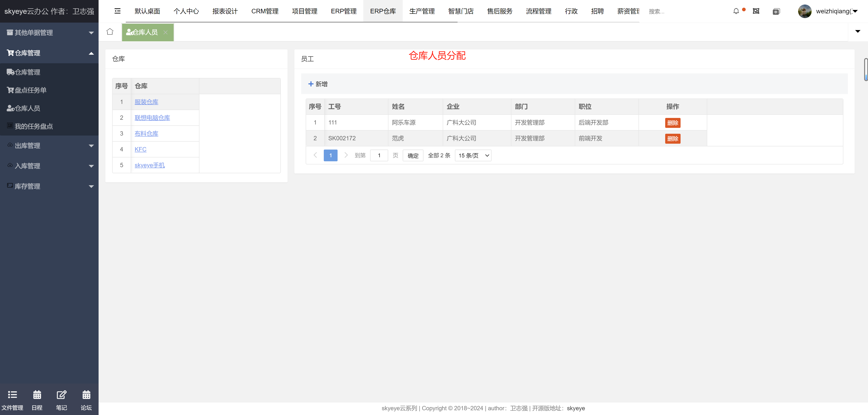The height and width of the screenshot is (415, 868).
Task: Collapse the 仓库管理 sidebar group
Action: (49, 53)
